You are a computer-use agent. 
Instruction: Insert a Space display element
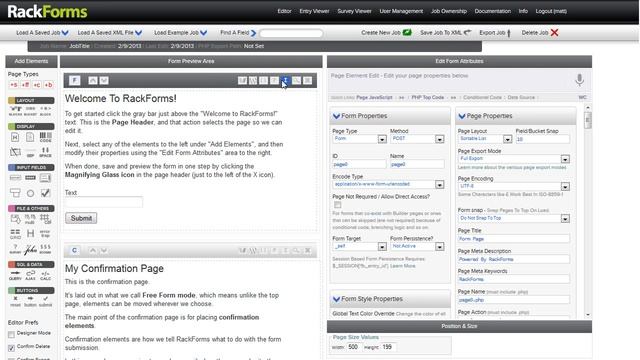tap(46, 152)
